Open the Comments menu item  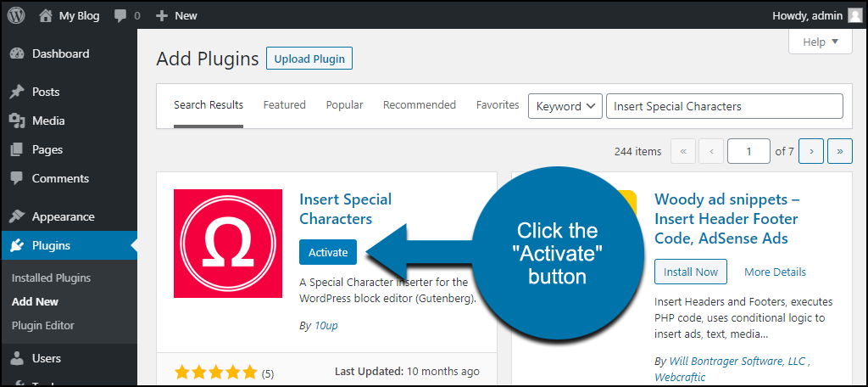(69, 178)
